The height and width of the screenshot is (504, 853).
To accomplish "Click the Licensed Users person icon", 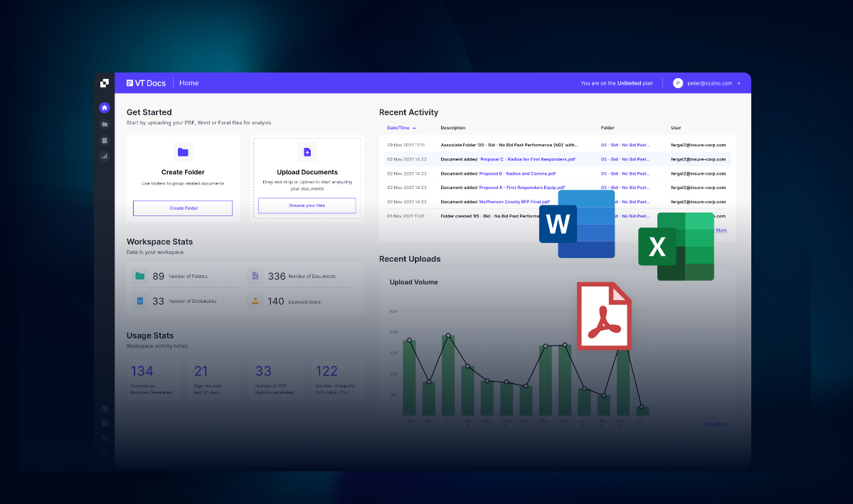I will tap(255, 301).
